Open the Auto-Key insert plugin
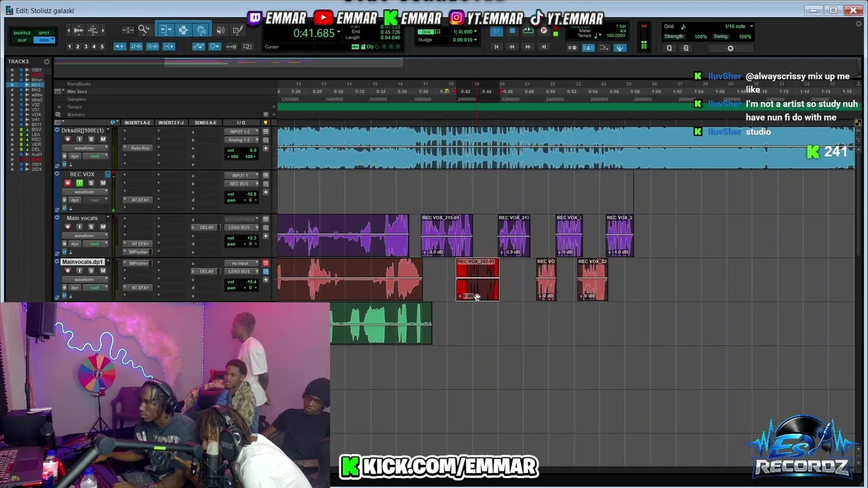Screen dimensions: 868x488 [x=138, y=148]
